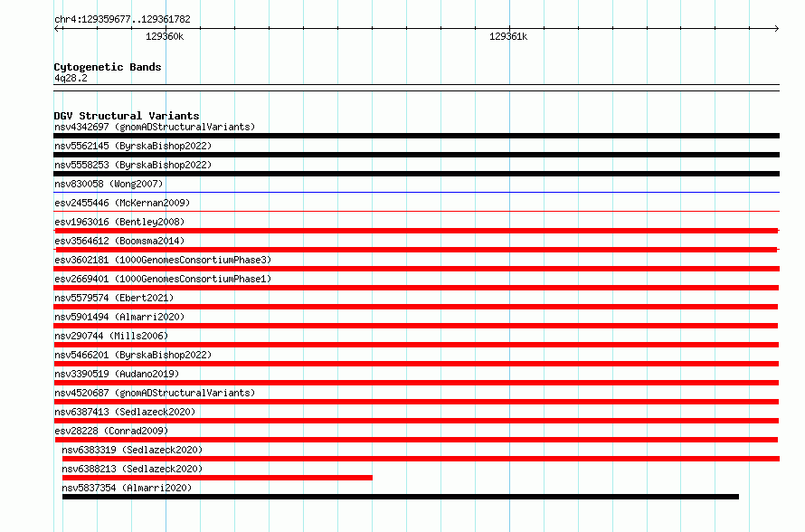Open the esv3564612 (Boomsma2014) variant label
This screenshot has height=532, width=805.
point(119,241)
